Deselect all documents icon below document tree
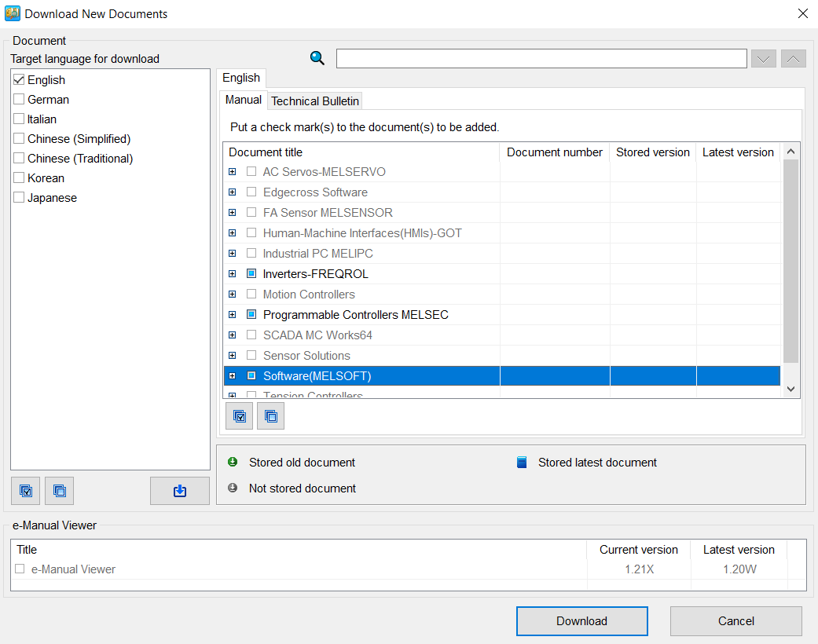Image resolution: width=818 pixels, height=644 pixels. (271, 416)
